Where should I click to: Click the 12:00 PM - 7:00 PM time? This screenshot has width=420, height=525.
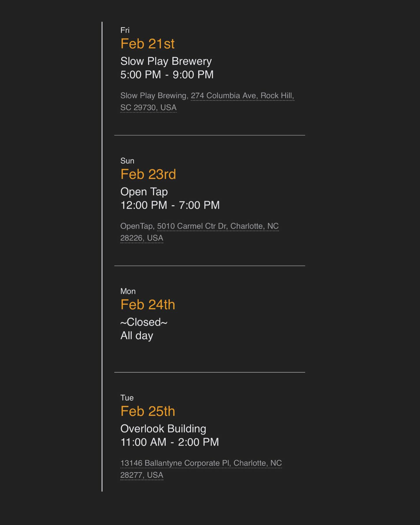[170, 205]
